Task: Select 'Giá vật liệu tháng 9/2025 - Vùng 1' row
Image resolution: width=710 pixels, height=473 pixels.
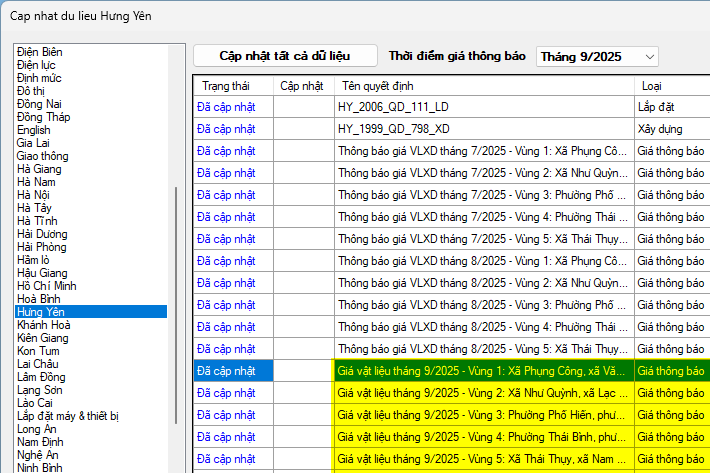Action: click(484, 371)
